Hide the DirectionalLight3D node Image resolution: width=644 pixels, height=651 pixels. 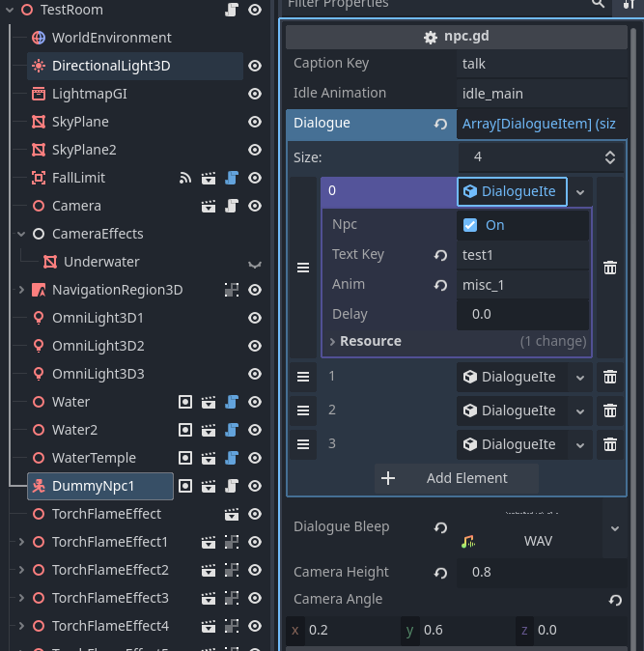coord(255,66)
